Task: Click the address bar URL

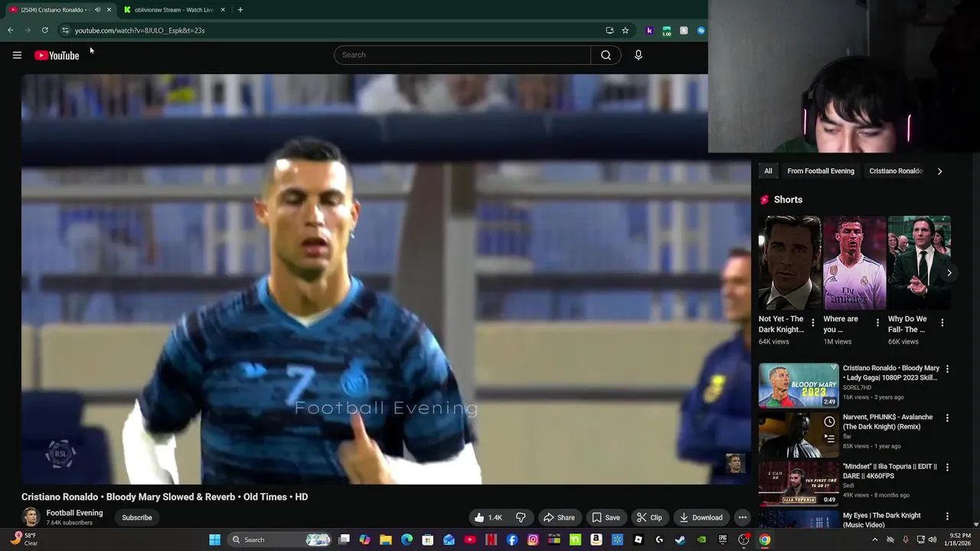Action: [139, 31]
